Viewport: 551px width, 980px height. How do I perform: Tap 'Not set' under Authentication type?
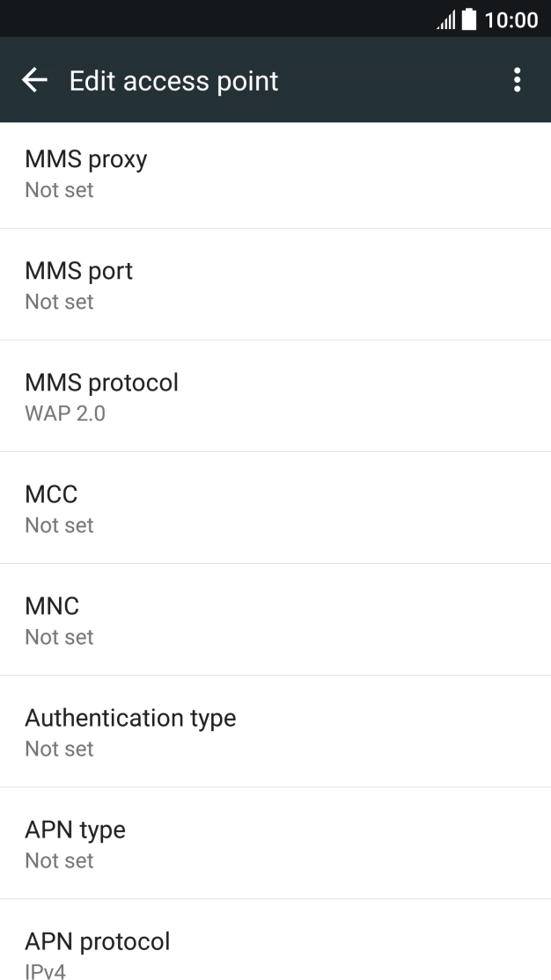pos(59,749)
